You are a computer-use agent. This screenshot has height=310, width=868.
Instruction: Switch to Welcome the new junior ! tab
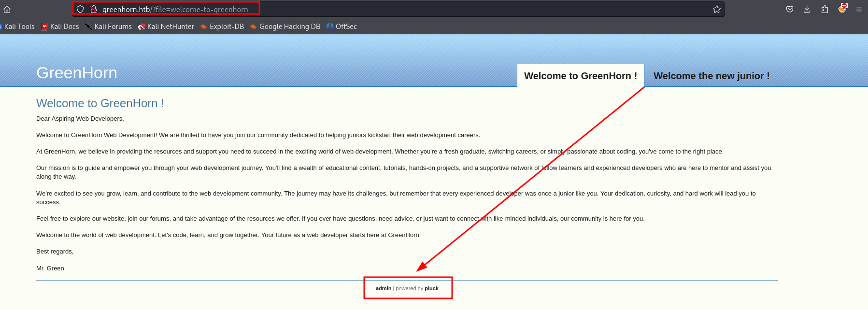click(x=711, y=76)
